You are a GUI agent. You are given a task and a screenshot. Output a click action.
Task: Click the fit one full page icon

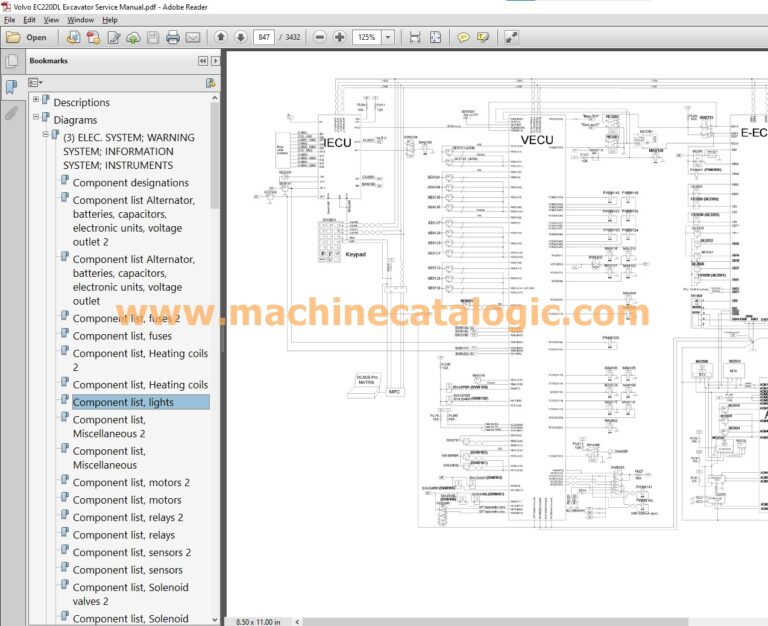coord(435,37)
